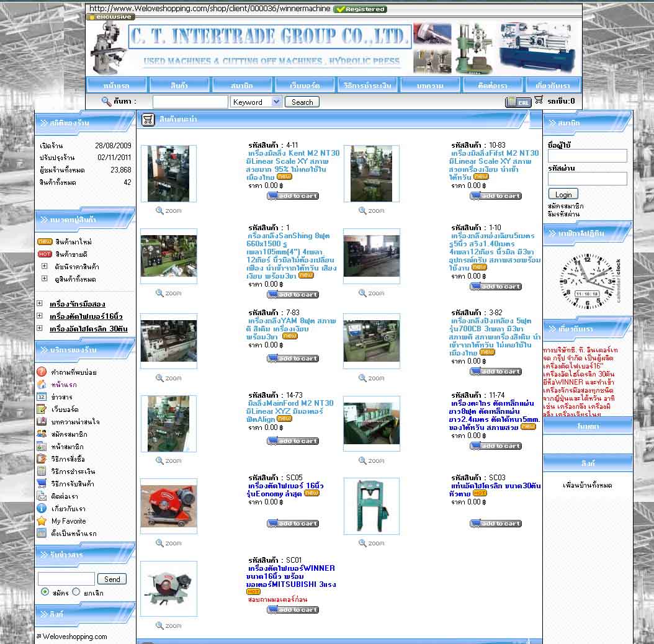Screen dimensions: 654x644
Task: Click the Search button
Action: coord(302,102)
